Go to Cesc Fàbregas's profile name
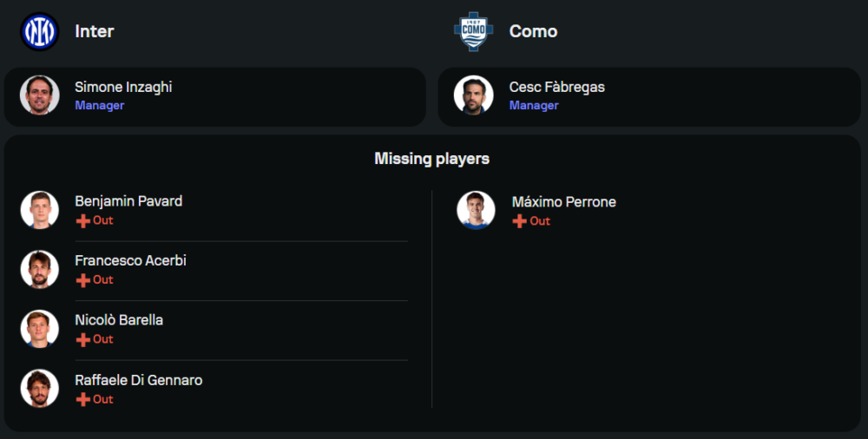 coord(556,87)
